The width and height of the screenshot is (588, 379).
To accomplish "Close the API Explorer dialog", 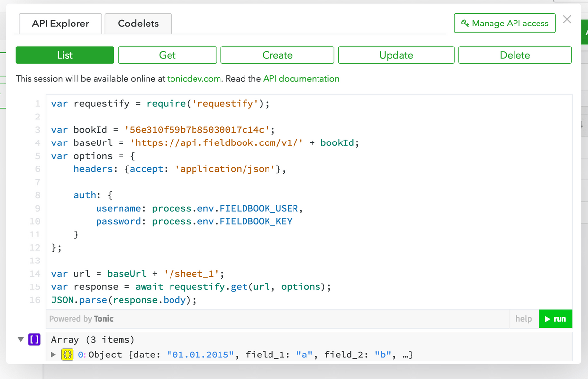I will pyautogui.click(x=567, y=19).
